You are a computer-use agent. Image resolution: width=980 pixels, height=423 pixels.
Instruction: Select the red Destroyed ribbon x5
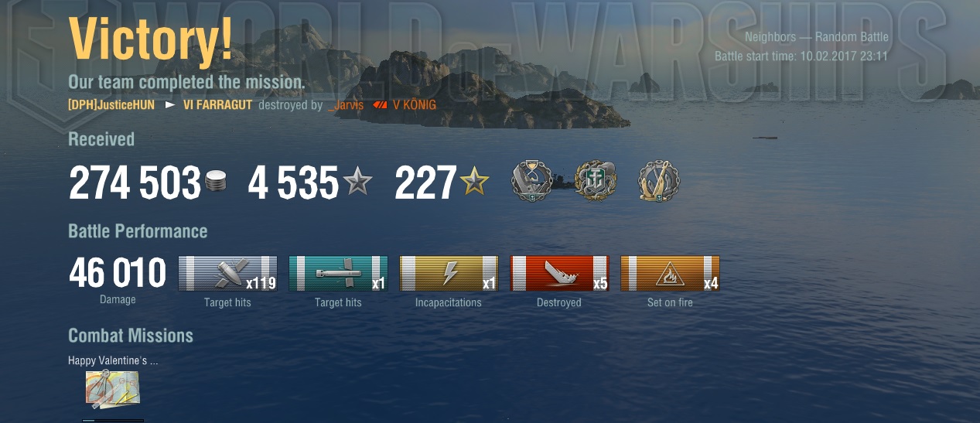559,274
